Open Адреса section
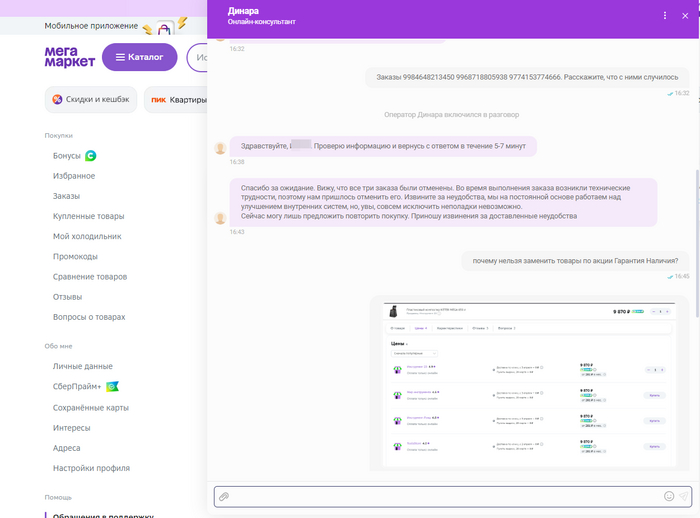 pyautogui.click(x=67, y=448)
